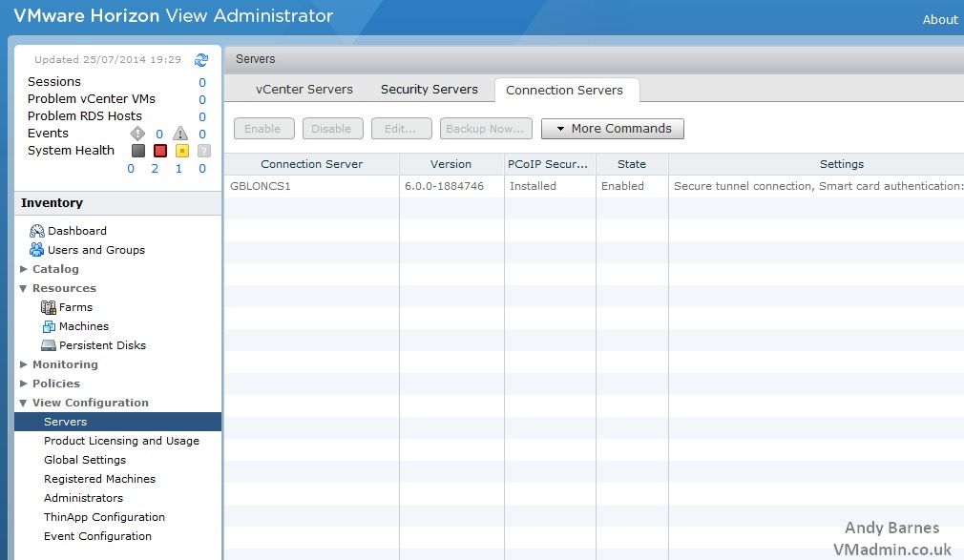
Task: Click the Edit... button
Action: [402, 129]
